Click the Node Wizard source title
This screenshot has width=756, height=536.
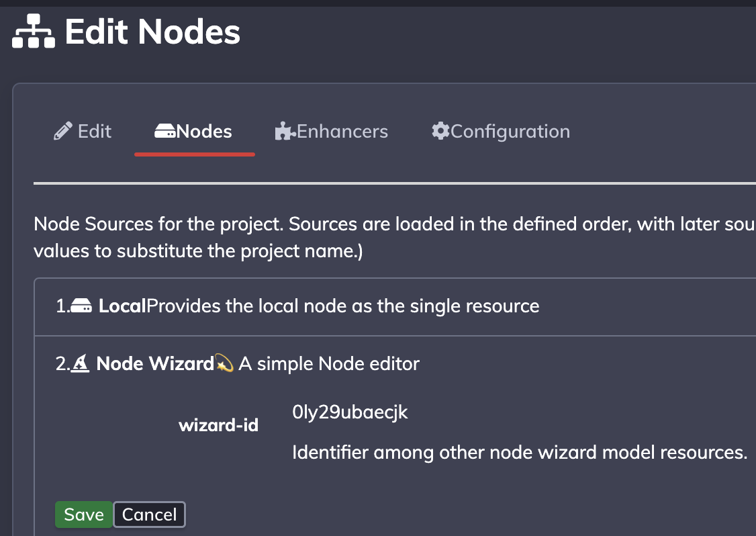155,363
